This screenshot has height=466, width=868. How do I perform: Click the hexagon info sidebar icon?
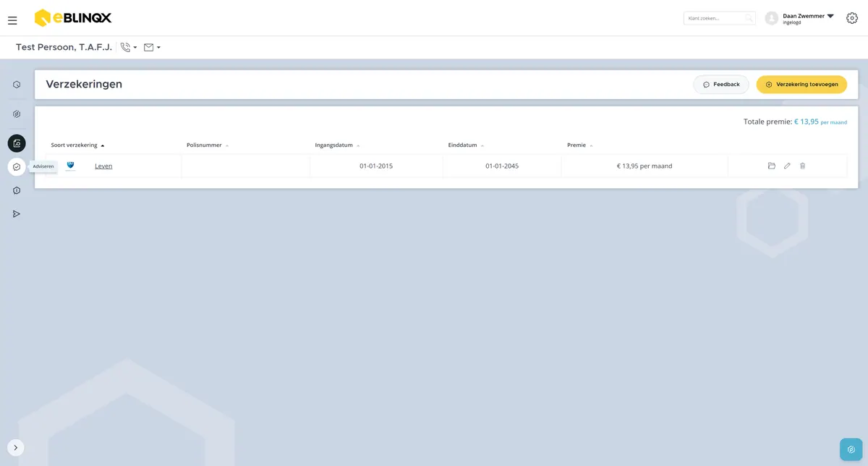(x=17, y=190)
